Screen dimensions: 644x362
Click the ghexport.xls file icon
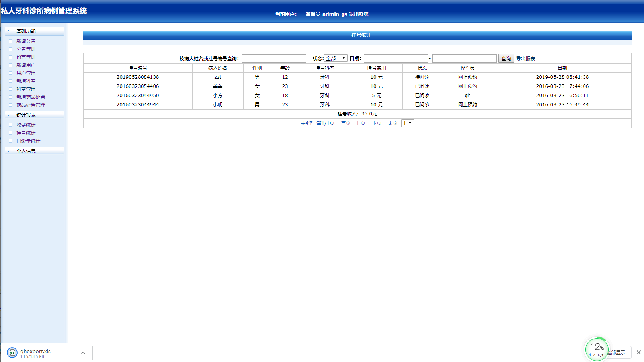(12, 352)
